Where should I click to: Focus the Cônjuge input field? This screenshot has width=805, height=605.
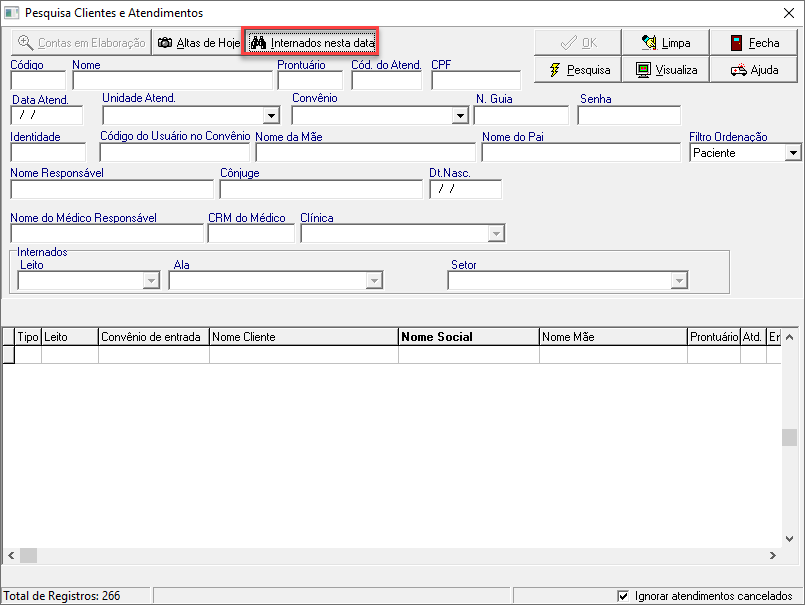(x=321, y=190)
